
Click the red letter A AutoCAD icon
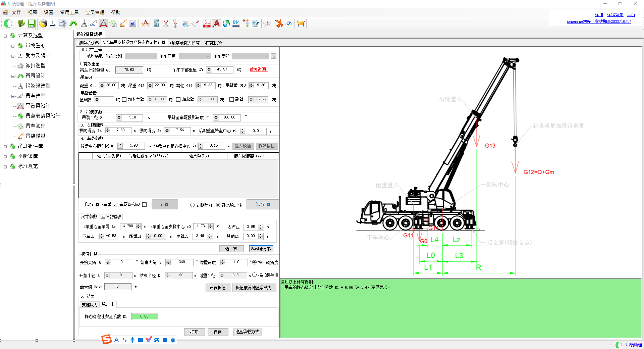click(216, 23)
